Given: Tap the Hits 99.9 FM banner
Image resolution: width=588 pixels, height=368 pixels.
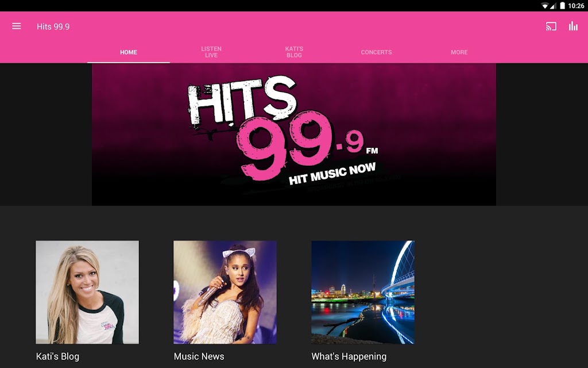Looking at the screenshot, I should coord(294,135).
